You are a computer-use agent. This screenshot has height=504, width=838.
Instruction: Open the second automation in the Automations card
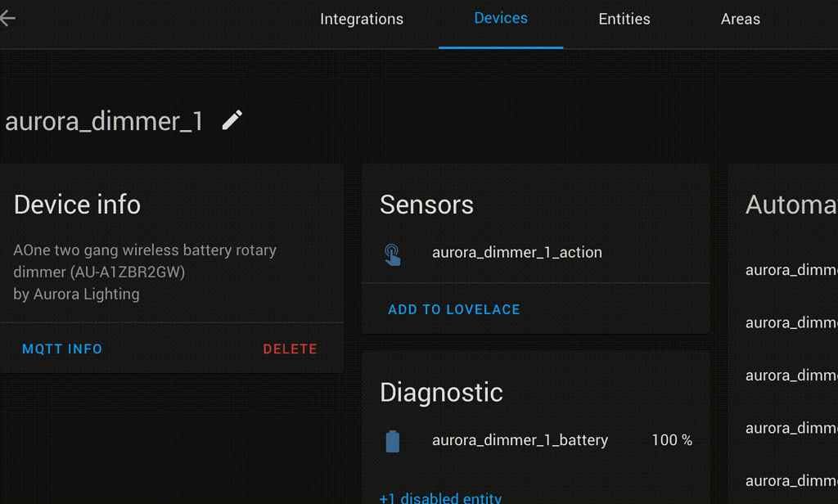click(x=790, y=322)
